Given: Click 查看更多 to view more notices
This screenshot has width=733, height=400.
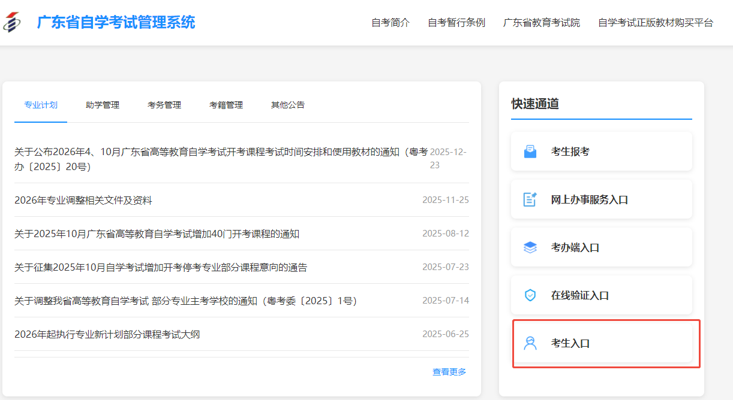Looking at the screenshot, I should [449, 372].
